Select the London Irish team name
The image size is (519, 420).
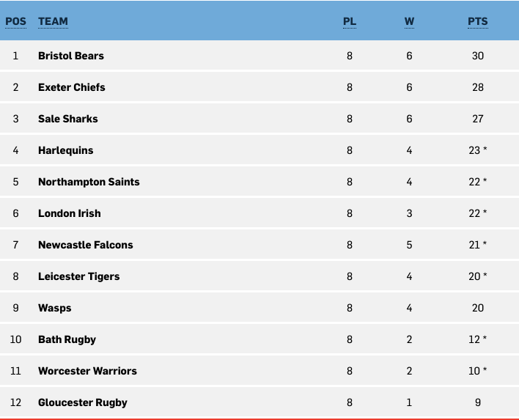coord(69,213)
